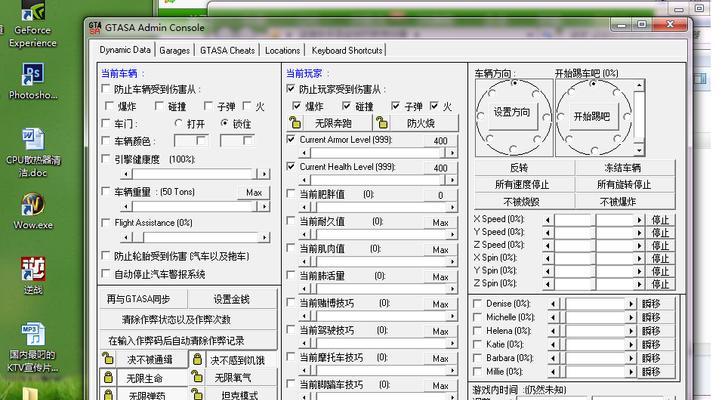The height and width of the screenshot is (400, 725).
Task: Click down arrow of 开始踢车吧 panel scrollbar
Action: pyautogui.click(x=639, y=150)
